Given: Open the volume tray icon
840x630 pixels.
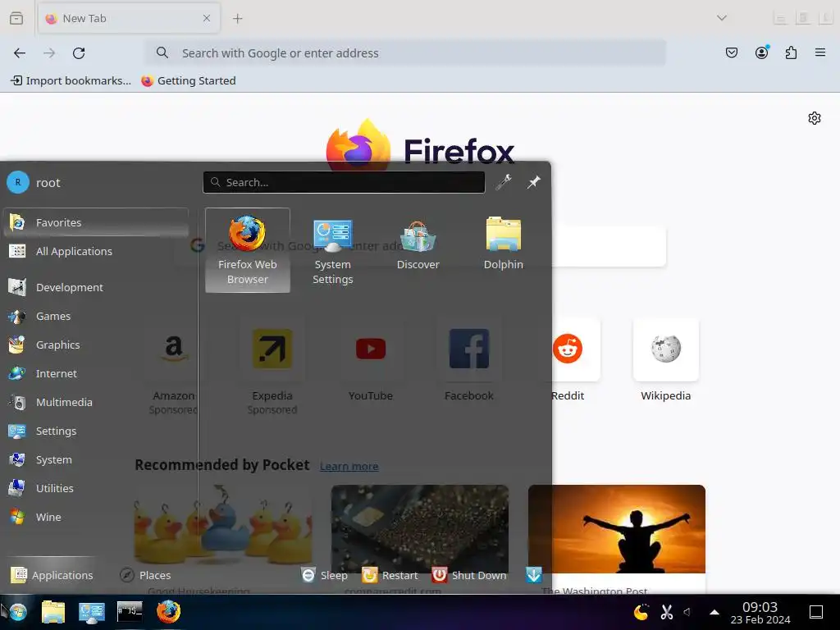Looking at the screenshot, I should click(687, 612).
